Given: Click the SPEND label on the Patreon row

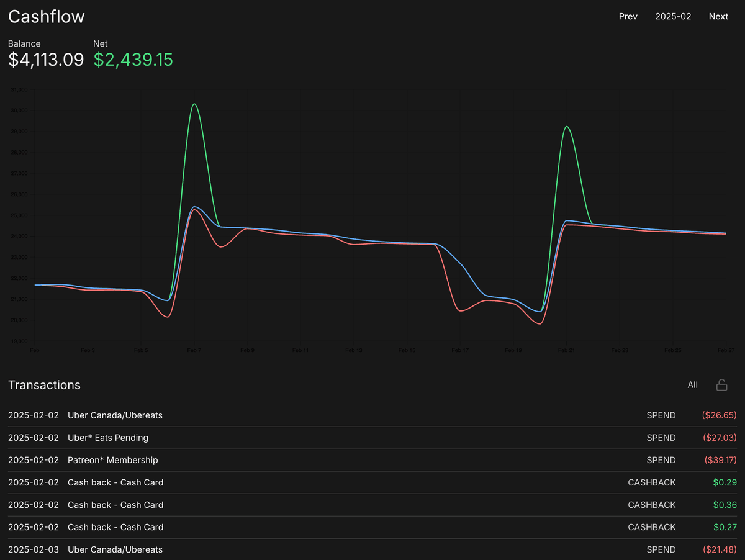Looking at the screenshot, I should pyautogui.click(x=661, y=460).
